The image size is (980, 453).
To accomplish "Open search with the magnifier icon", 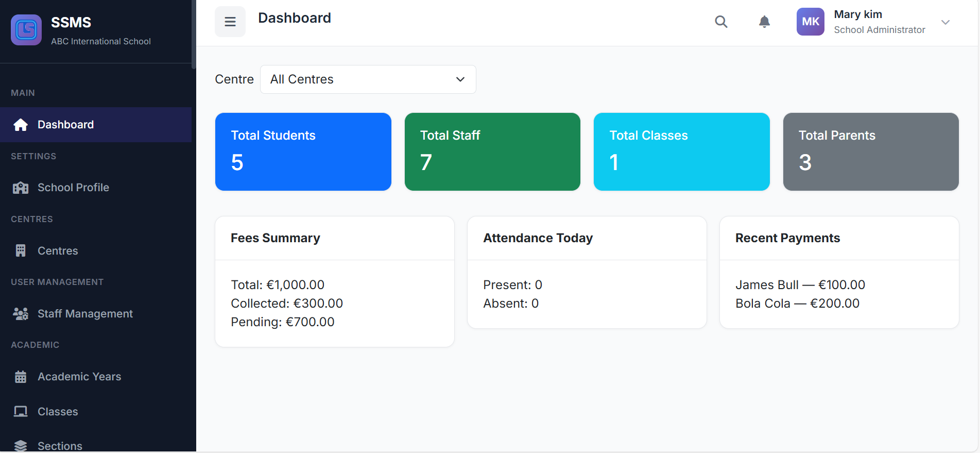I will click(x=721, y=22).
